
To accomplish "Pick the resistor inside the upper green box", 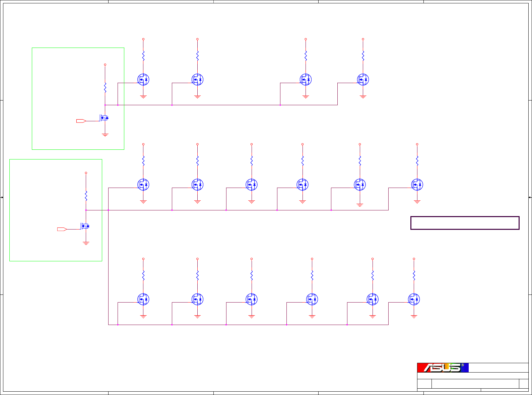I will point(105,88).
